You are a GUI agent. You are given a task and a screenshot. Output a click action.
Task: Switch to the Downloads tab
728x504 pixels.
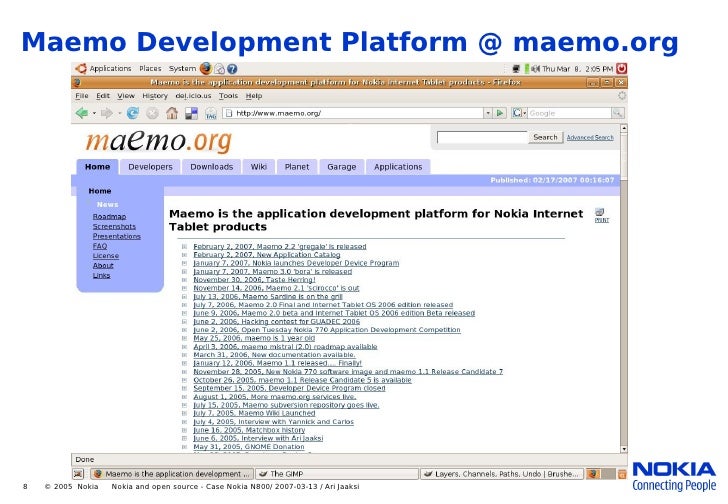[x=211, y=167]
